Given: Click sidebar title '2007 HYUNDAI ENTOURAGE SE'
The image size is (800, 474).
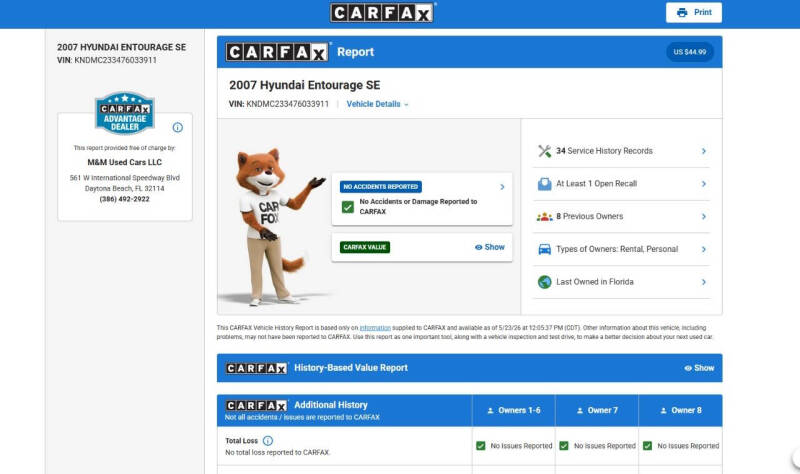Looking at the screenshot, I should 121,47.
